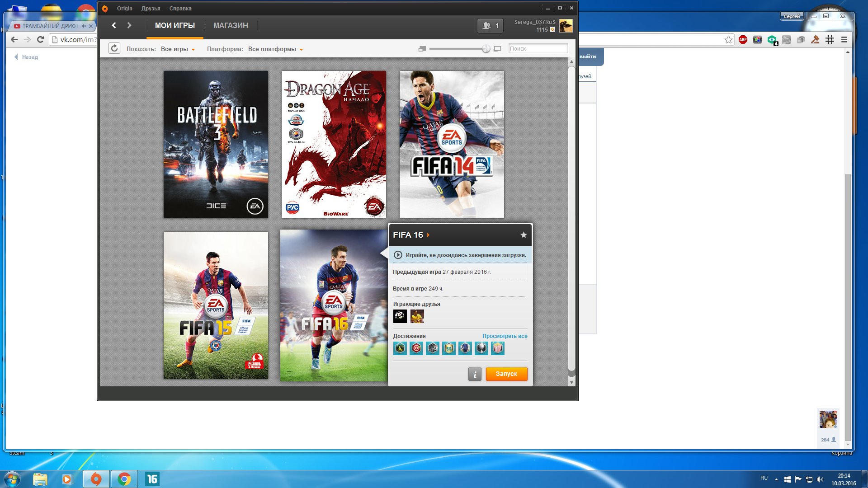Open the Друзья menu
Viewport: 868px width, 488px height.
(x=151, y=9)
